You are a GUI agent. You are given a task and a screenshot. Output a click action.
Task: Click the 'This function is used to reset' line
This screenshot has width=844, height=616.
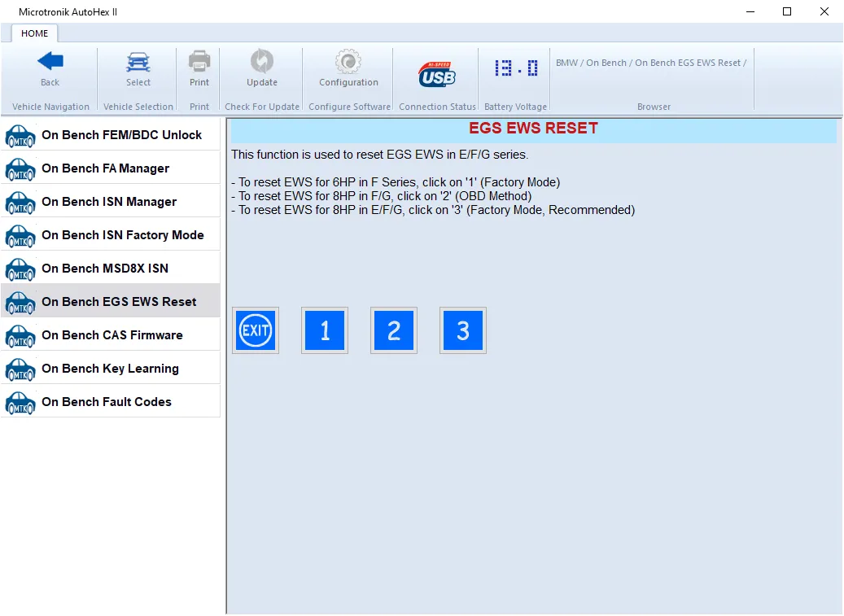coord(380,155)
